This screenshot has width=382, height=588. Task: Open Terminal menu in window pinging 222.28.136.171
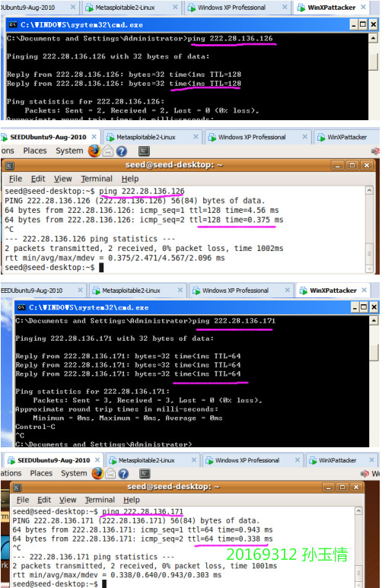click(100, 500)
